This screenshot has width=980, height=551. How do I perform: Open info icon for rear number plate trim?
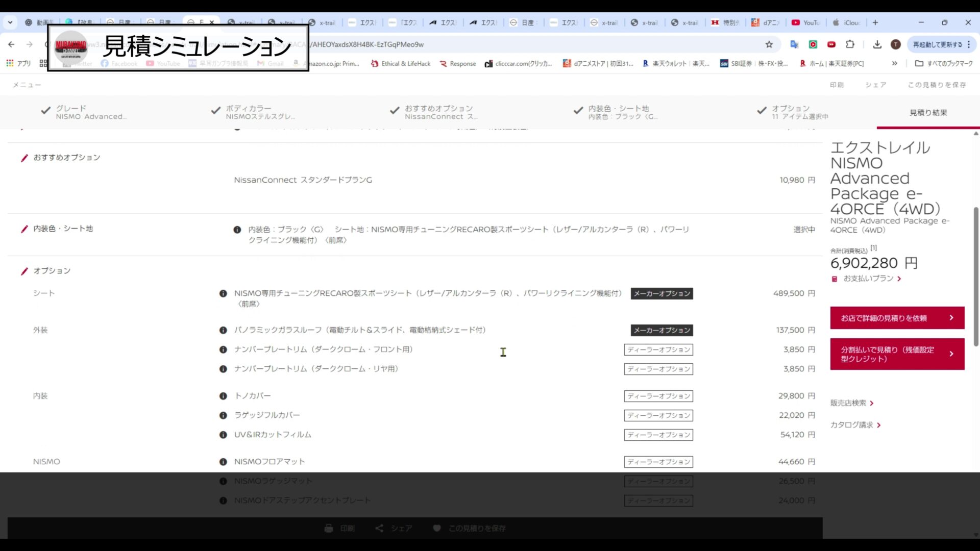[x=223, y=369]
